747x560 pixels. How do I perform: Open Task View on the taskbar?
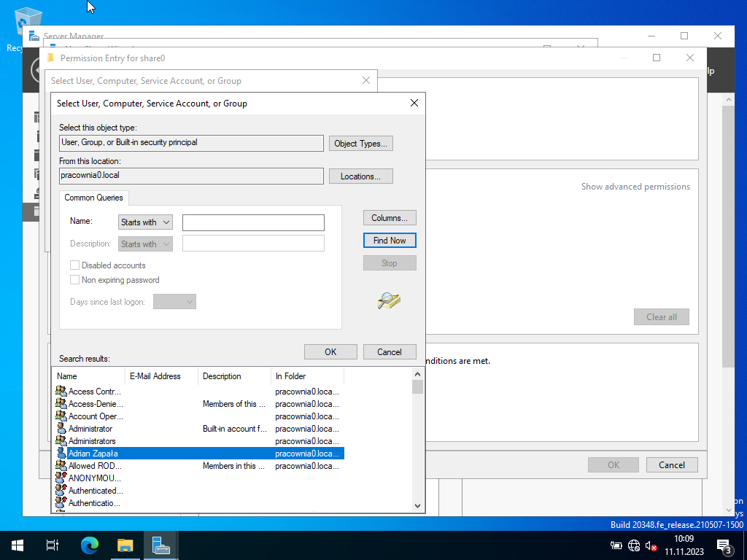pos(53,545)
